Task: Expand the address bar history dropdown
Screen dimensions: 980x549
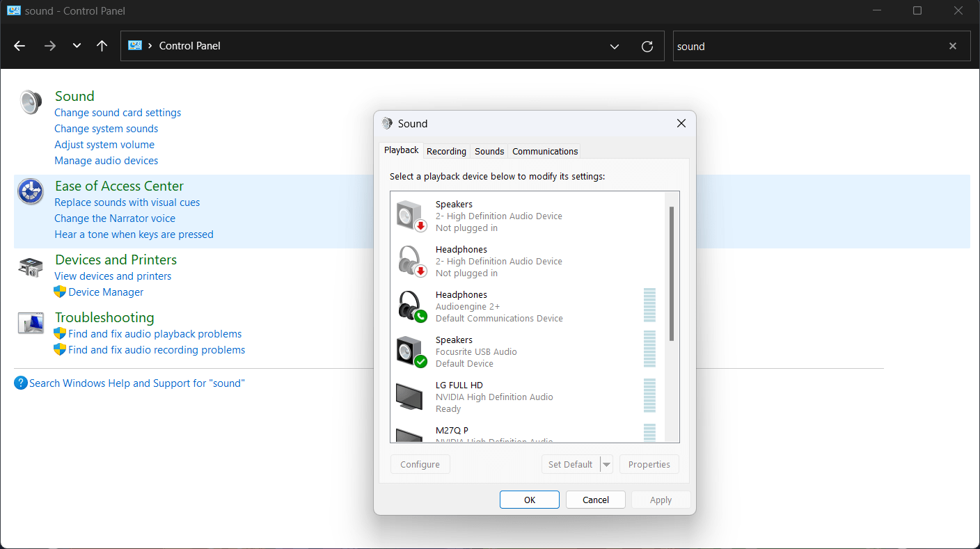Action: [615, 47]
